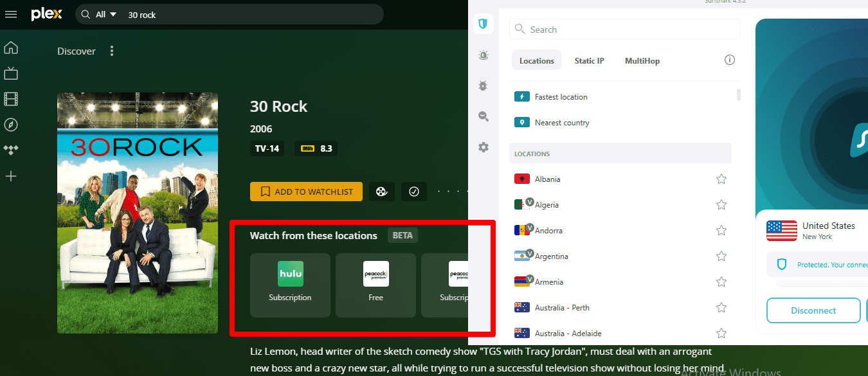
Task: Click the Discover heading
Action: click(77, 51)
